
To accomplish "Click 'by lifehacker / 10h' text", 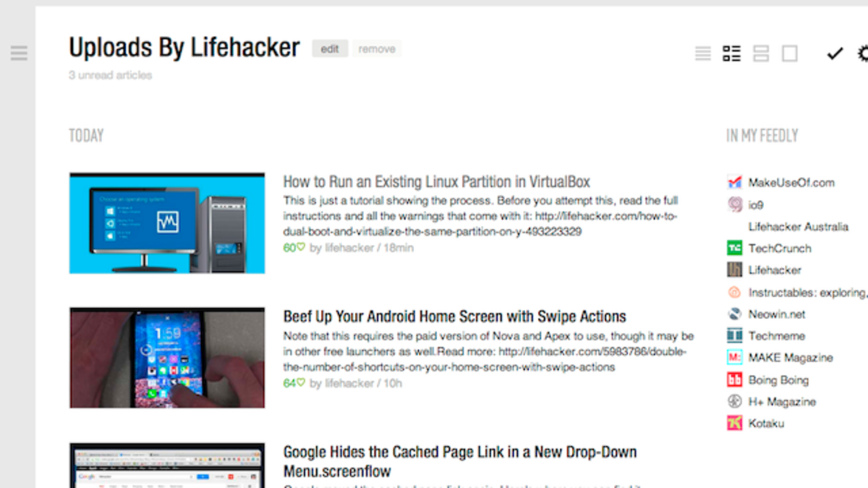I will click(356, 383).
